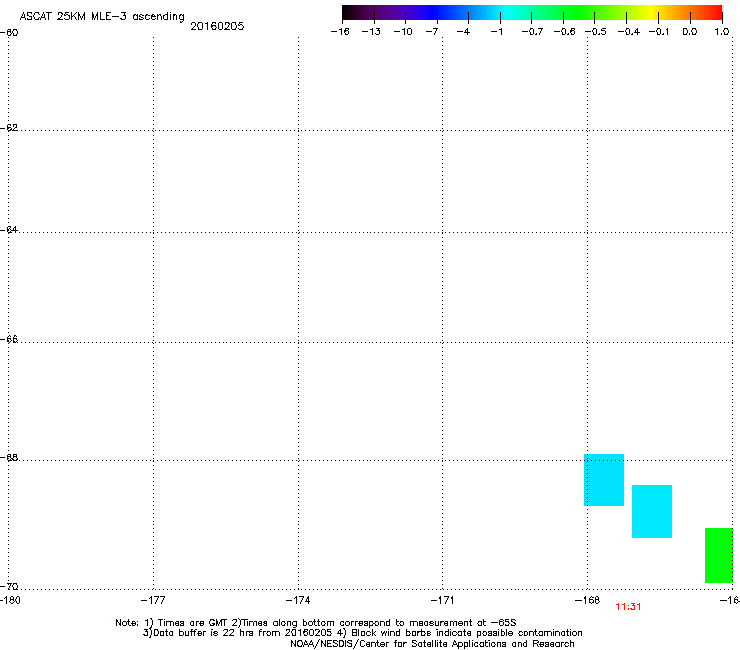Click the -168 longitude axis label

tap(588, 600)
